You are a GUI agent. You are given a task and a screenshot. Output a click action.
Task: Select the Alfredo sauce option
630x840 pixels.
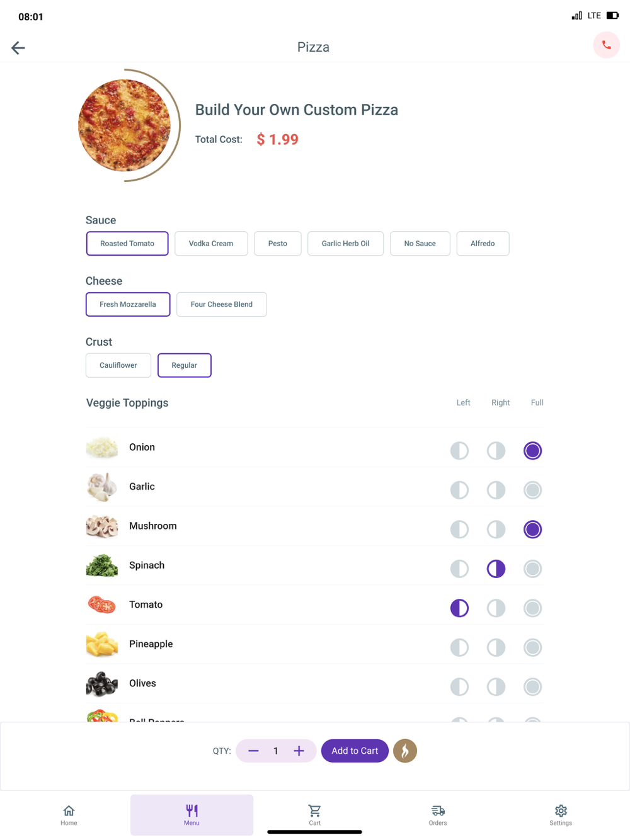coord(483,244)
